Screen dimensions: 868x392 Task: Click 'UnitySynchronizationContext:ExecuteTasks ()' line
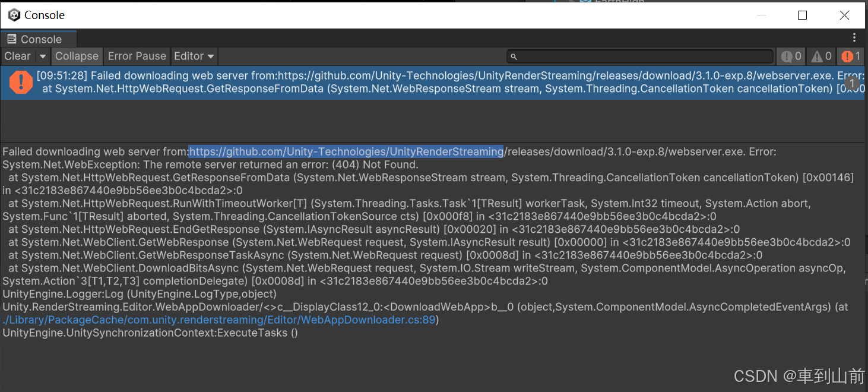coord(150,333)
